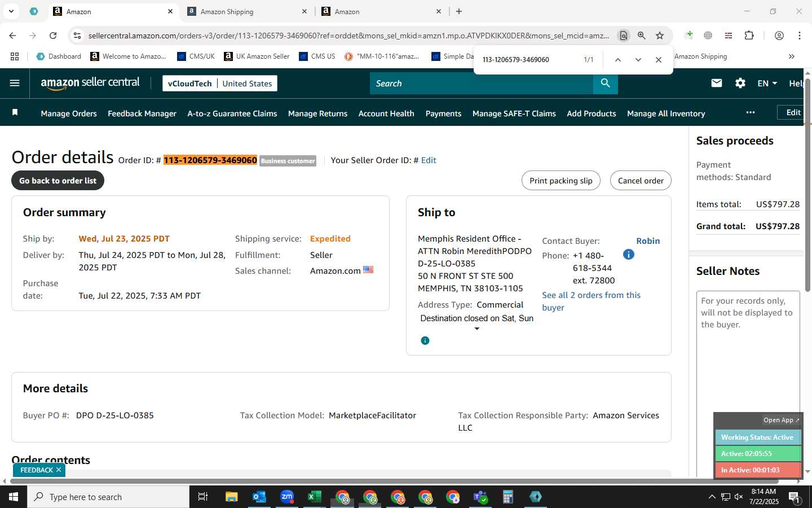812x508 pixels.
Task: Open Manage All Inventory
Action: (666, 113)
